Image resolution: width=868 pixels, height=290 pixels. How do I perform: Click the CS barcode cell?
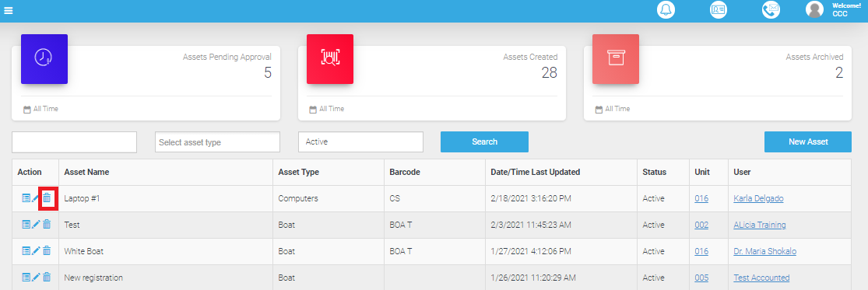pyautogui.click(x=434, y=198)
